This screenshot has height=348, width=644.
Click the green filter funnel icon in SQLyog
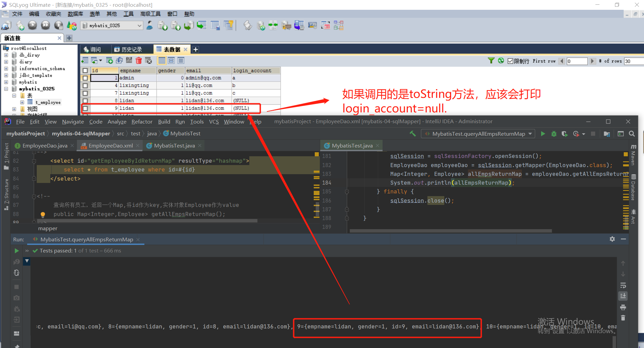click(491, 60)
